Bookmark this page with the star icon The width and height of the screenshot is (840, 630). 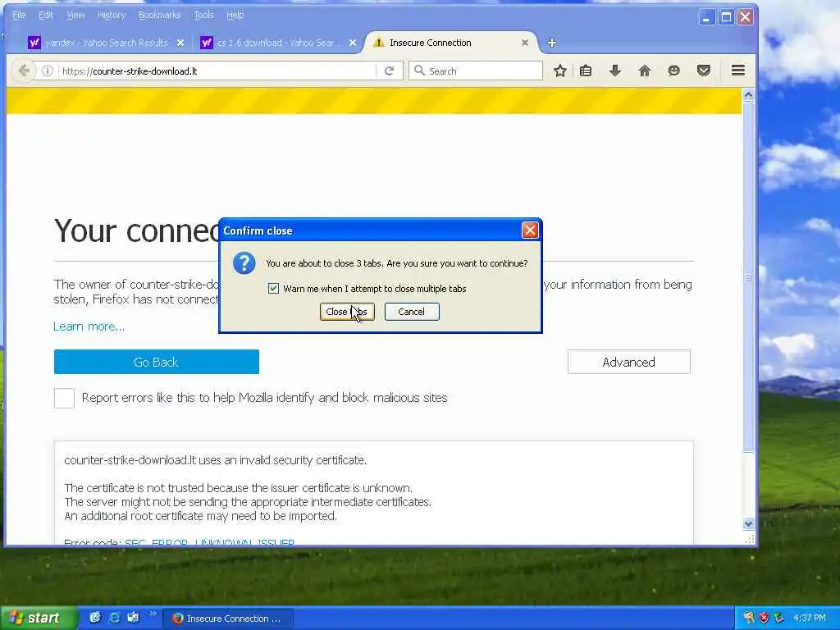click(x=559, y=71)
